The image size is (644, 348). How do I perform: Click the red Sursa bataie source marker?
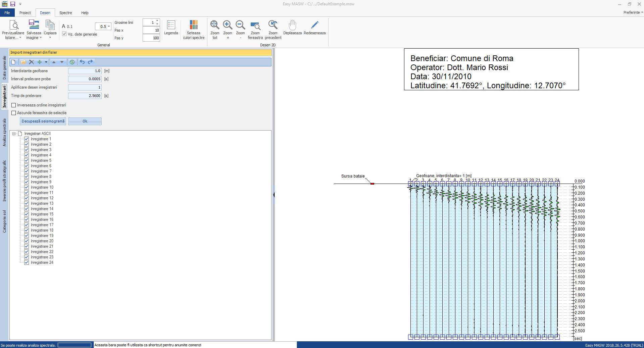372,184
